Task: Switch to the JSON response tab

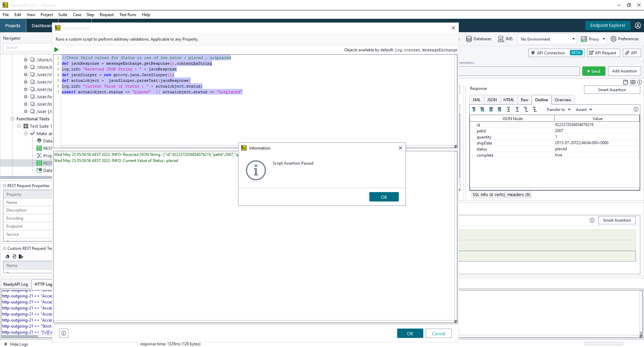Action: coord(492,100)
